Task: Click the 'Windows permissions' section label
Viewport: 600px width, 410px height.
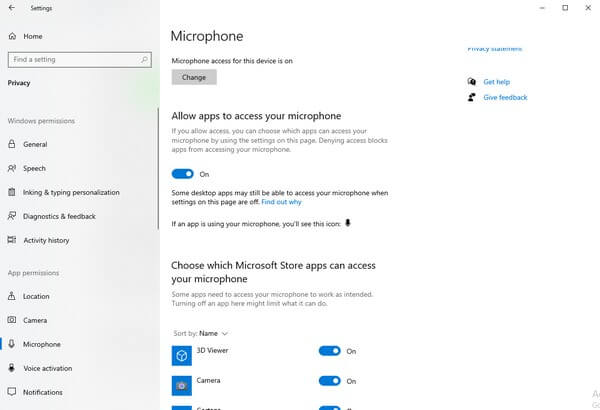Action: [x=41, y=121]
